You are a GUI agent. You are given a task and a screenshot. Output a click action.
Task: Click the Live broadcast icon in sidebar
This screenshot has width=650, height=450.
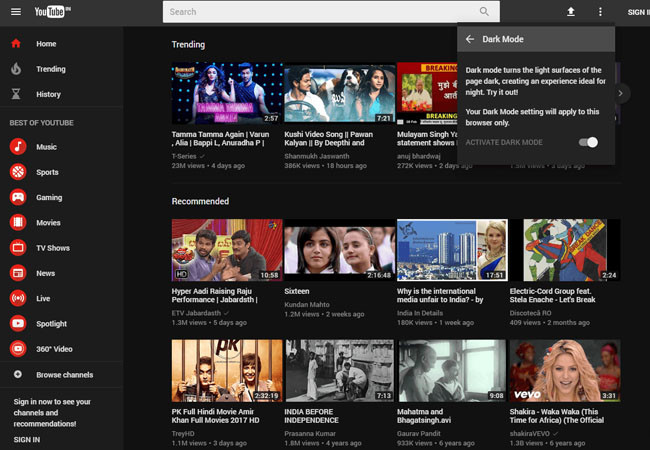point(18,298)
